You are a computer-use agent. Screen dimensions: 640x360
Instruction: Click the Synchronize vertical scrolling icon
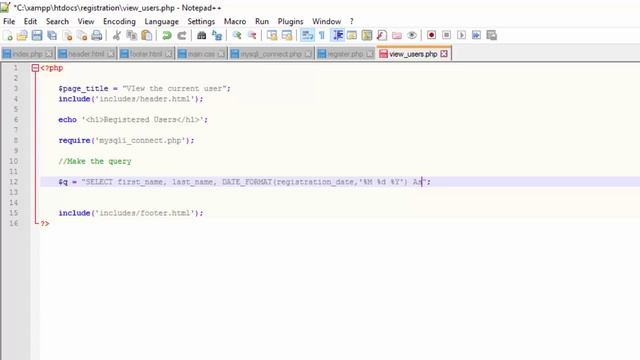coord(272,36)
